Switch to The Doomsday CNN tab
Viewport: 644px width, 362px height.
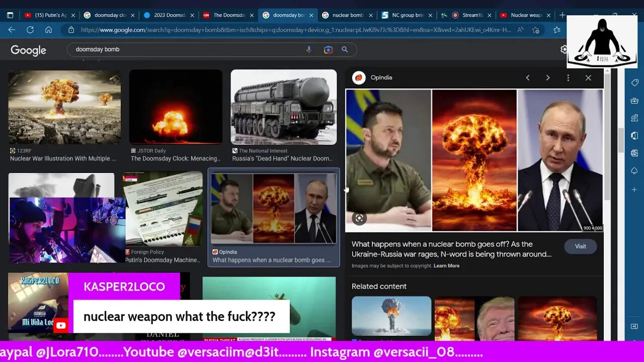227,15
